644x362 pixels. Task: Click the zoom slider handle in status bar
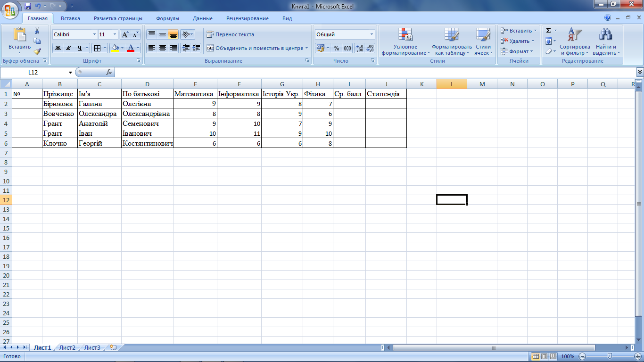(610, 356)
